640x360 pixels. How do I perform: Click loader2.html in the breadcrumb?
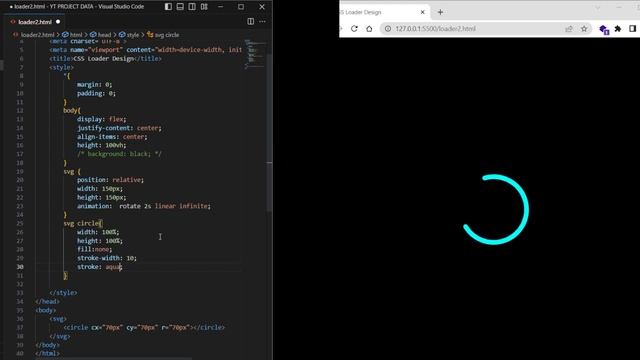pyautogui.click(x=37, y=35)
